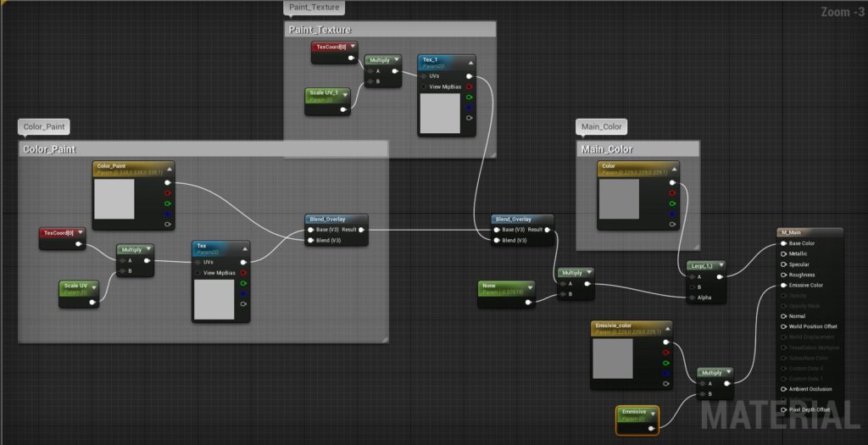Screen dimensions: 868x445
Task: Collapse the Color_Paint vector node preview
Action: pyautogui.click(x=170, y=169)
